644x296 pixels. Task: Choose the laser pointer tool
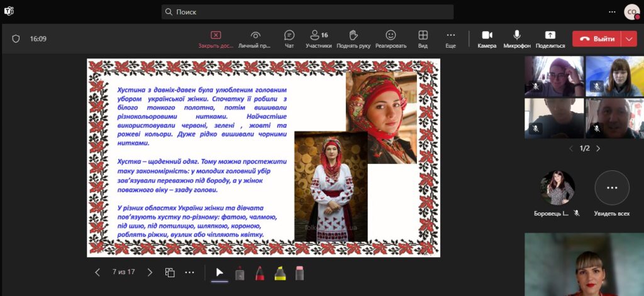240,273
